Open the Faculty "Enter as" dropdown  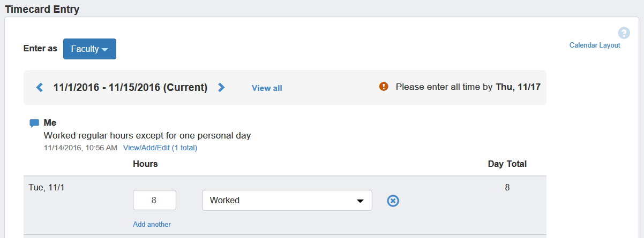pyautogui.click(x=89, y=49)
